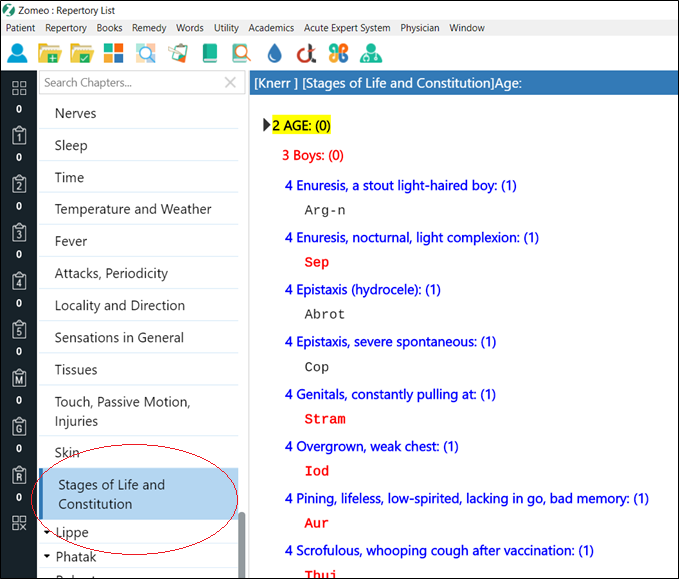Screen dimensions: 681x583
Task: Open the Repertory menu
Action: (66, 28)
